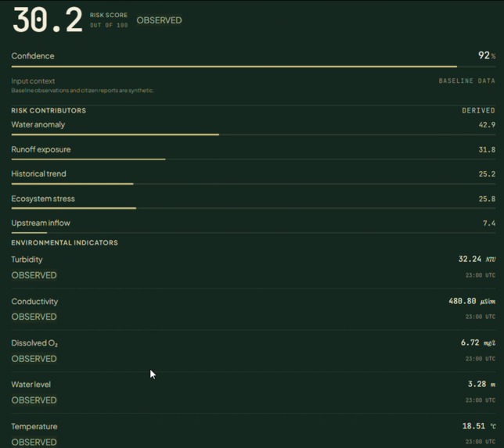The image size is (504, 448).
Task: Select the Water anomaly label
Action: [x=38, y=124]
